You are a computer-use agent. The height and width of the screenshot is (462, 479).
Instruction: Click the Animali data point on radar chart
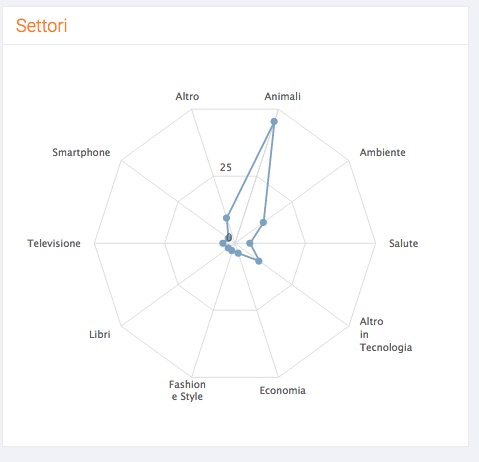point(274,122)
